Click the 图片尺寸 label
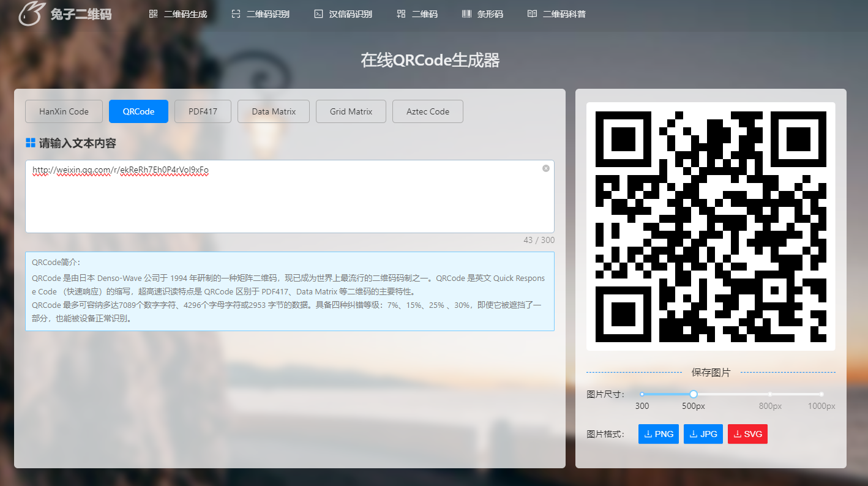 click(x=606, y=394)
